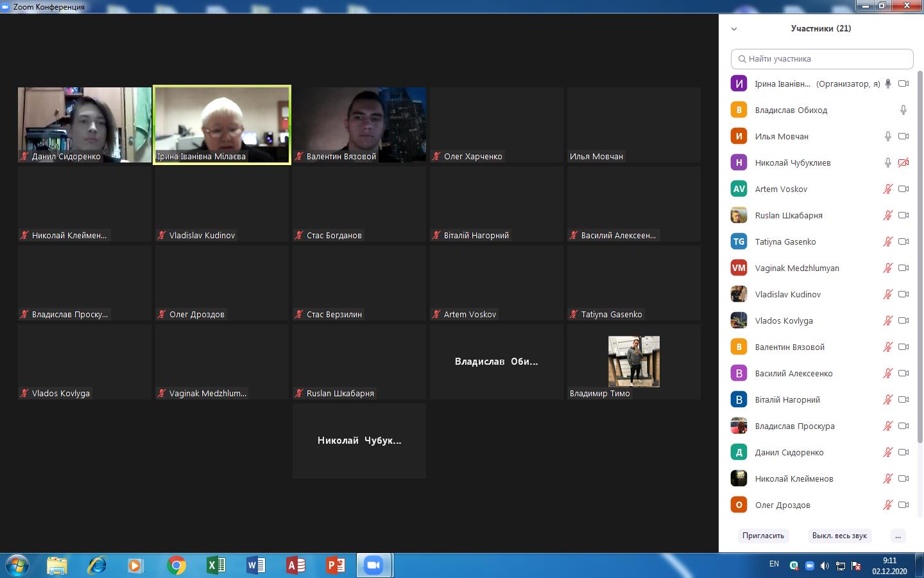Click the camera icon in Илья Мовчан's row
This screenshot has height=578, width=924.
pos(903,136)
